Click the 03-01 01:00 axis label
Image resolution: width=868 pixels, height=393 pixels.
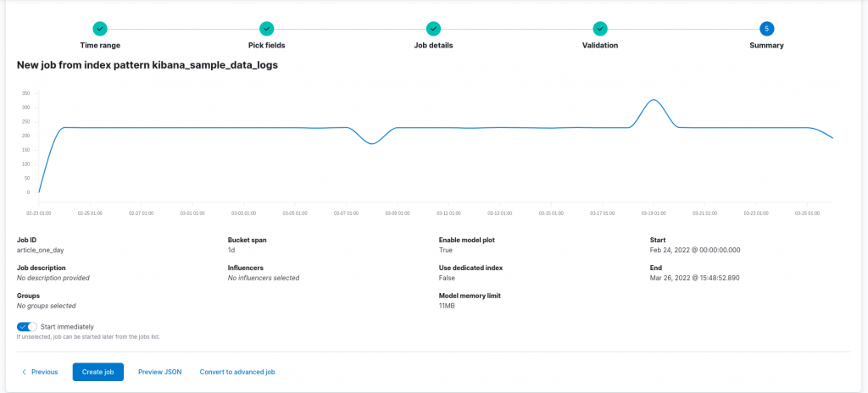[x=192, y=213]
